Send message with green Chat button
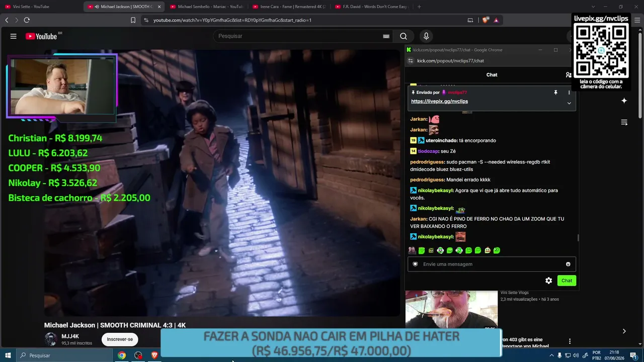Screen dimensions: 644x362 coord(567,281)
